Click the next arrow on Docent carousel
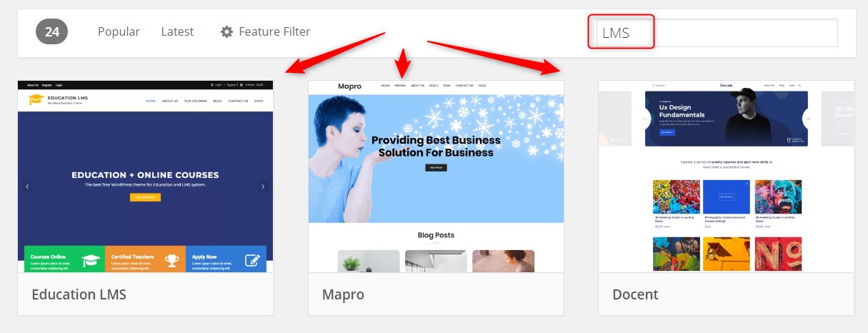This screenshot has width=868, height=333. (x=809, y=119)
